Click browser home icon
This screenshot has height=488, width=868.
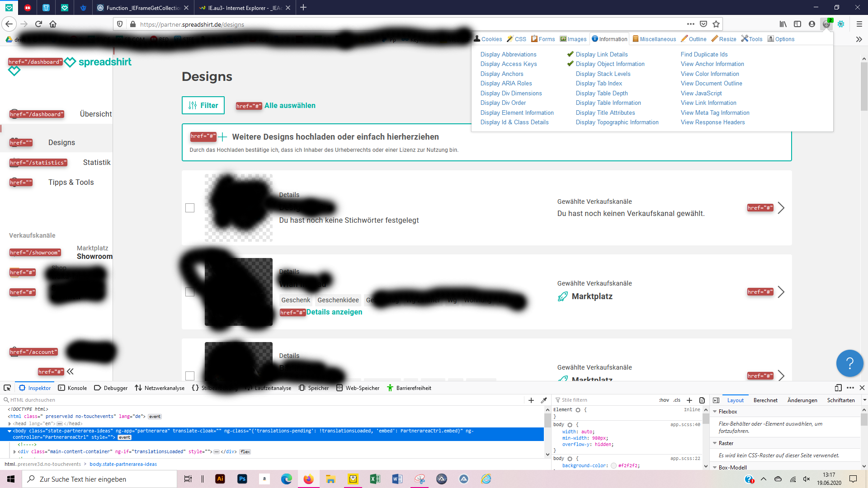(53, 24)
